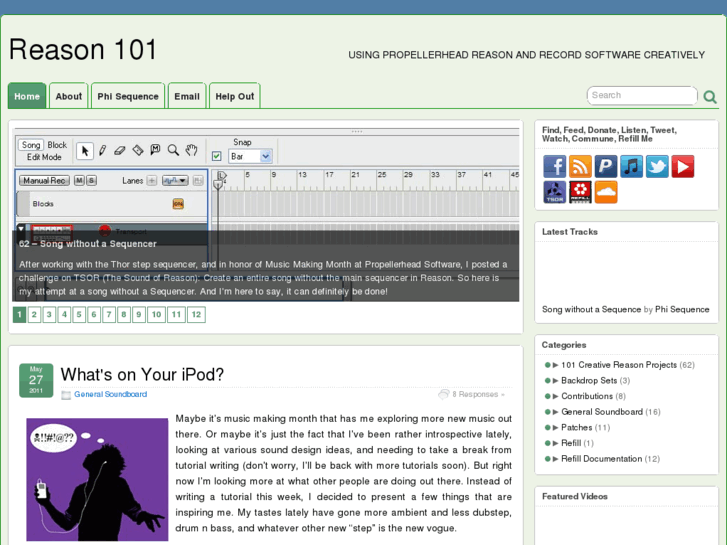Viewport: 727px width, 545px height.
Task: Toggle the Snap checkbox
Action: [x=217, y=156]
